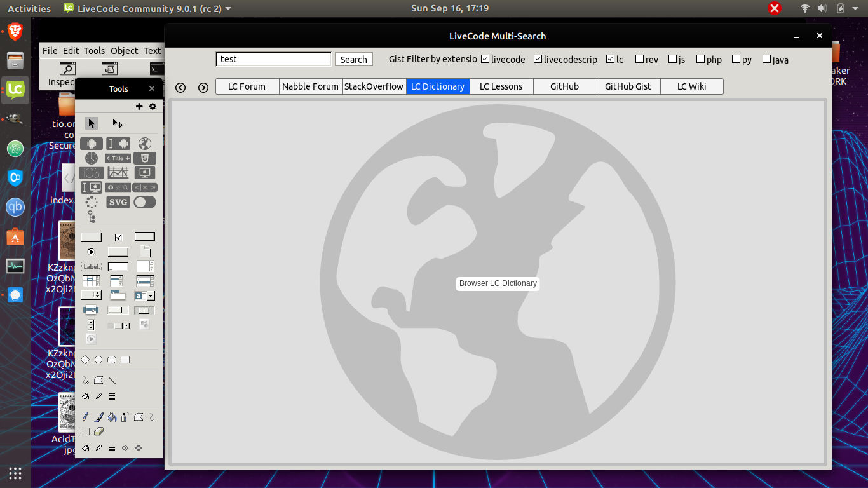Screen dimensions: 868x488
Task: Select the scrollbar control in Tools palette
Action: click(x=118, y=325)
